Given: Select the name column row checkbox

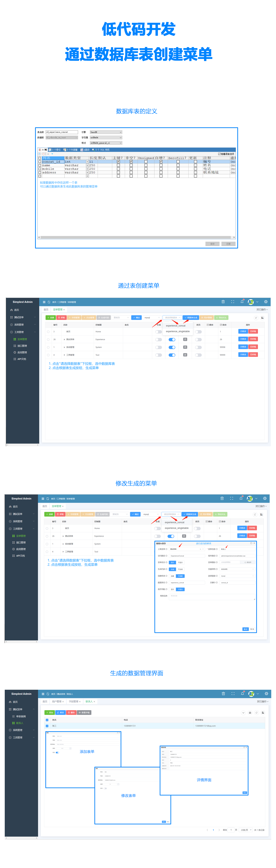Looking at the screenshot, I should click(40, 166).
